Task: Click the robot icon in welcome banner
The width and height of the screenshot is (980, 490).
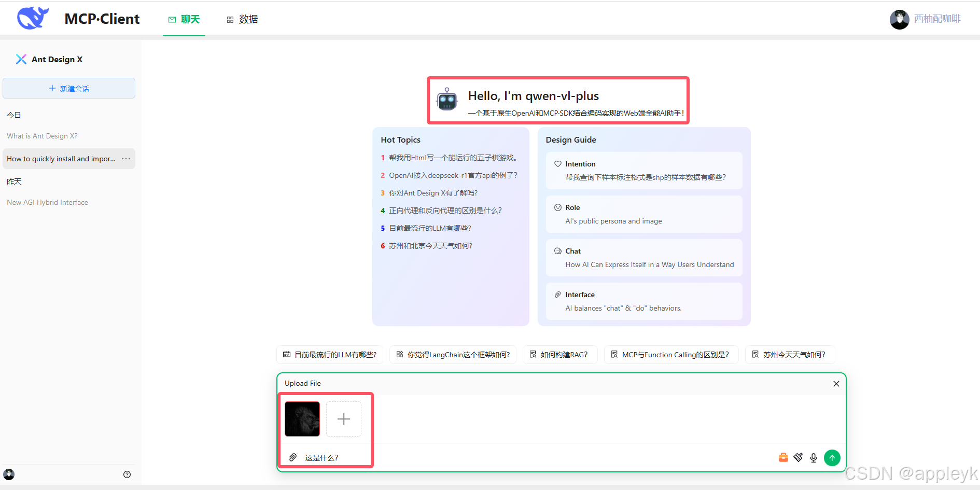Action: (x=447, y=100)
